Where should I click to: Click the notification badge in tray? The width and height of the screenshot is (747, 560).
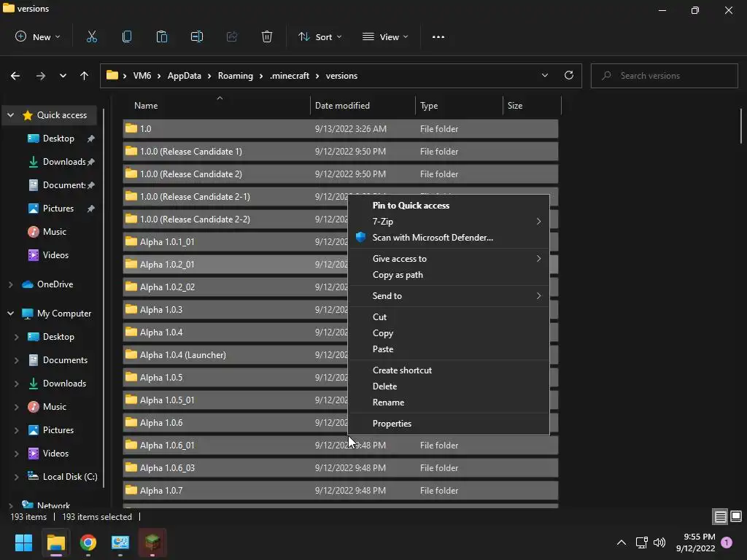tap(727, 542)
